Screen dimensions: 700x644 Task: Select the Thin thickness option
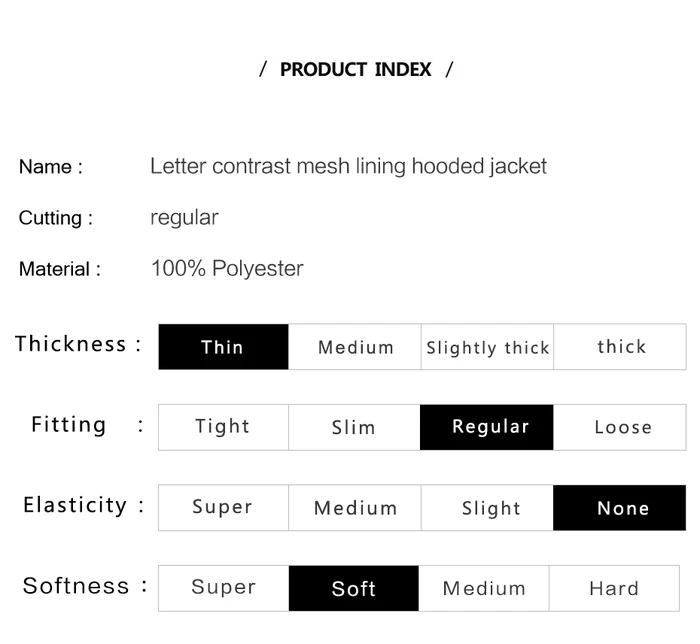click(223, 347)
